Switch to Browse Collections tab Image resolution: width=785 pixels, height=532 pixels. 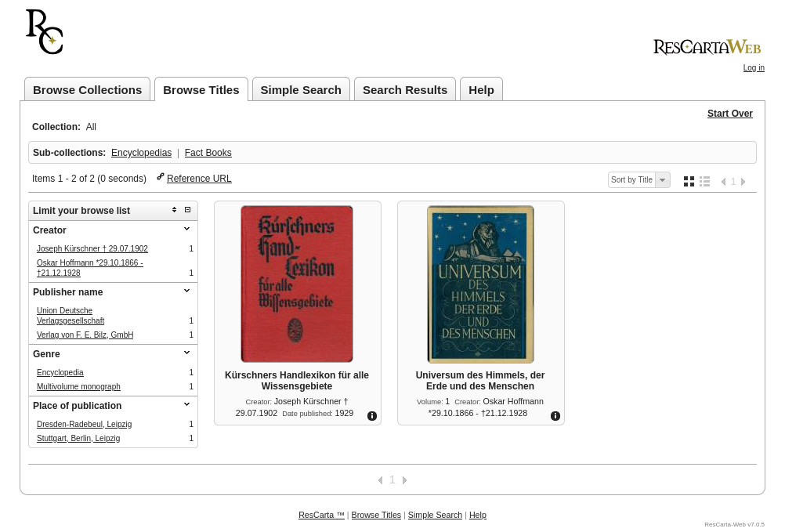point(87,89)
